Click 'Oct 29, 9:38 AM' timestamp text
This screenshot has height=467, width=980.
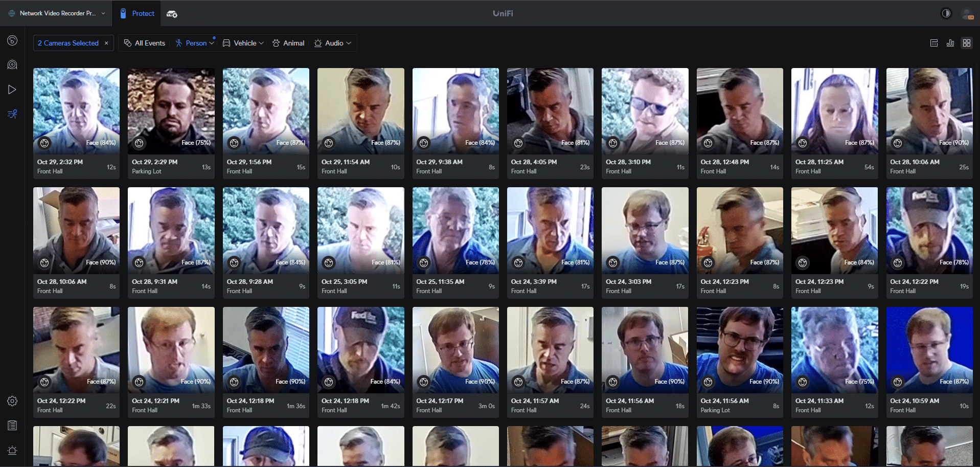439,162
